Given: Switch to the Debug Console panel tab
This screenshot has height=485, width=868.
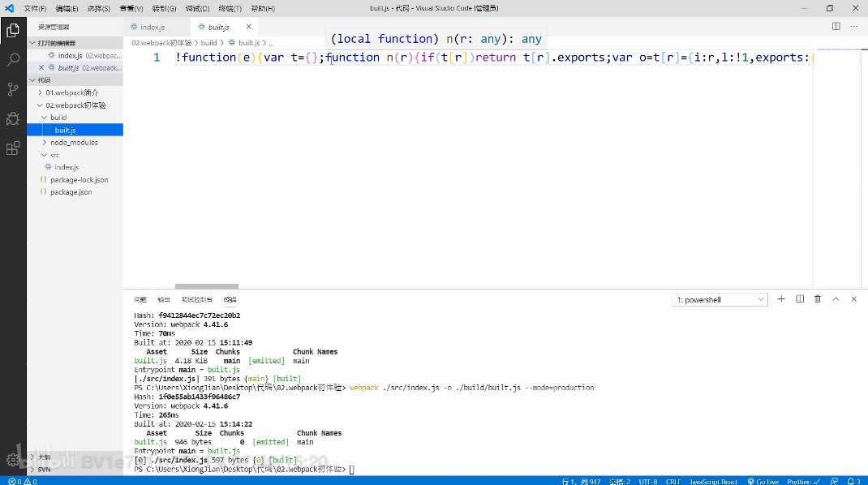Looking at the screenshot, I should [197, 299].
